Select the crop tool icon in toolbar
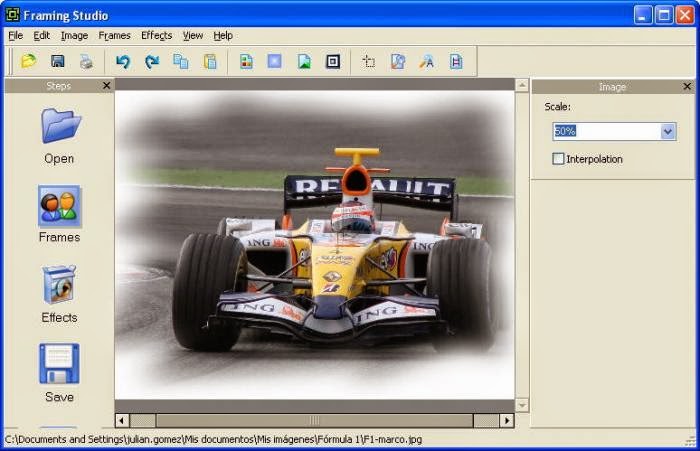Image resolution: width=700 pixels, height=451 pixels. 368,62
